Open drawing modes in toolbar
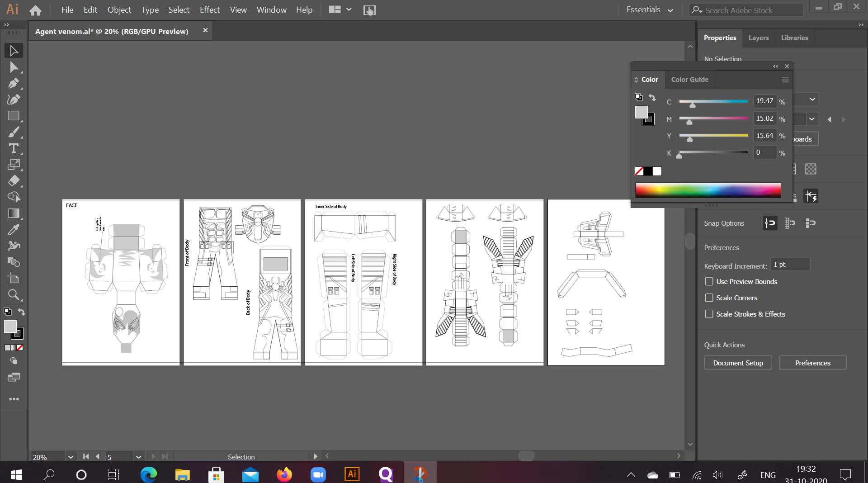868x483 pixels. (x=14, y=361)
